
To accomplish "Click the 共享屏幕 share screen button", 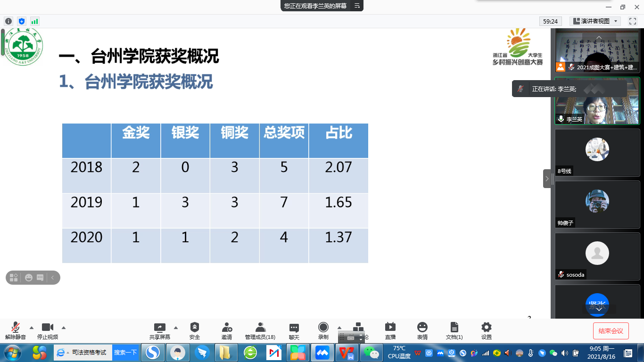I will pos(160,330).
